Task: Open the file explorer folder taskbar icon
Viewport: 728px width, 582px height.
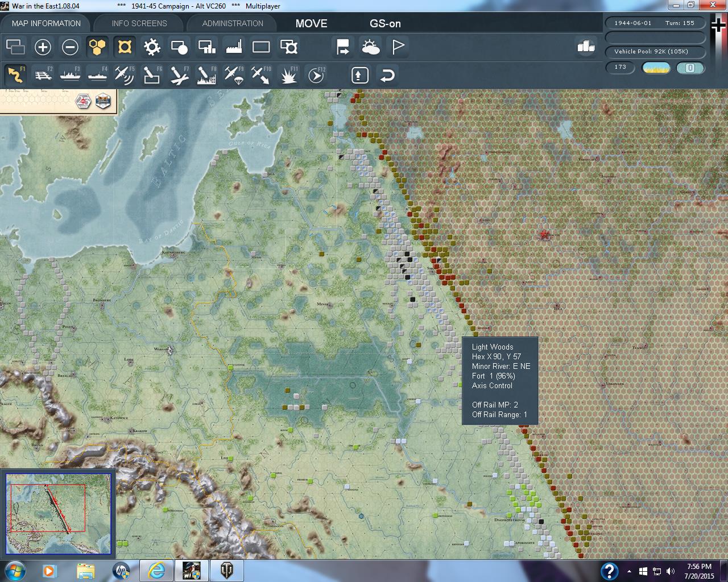Action: coord(86,570)
